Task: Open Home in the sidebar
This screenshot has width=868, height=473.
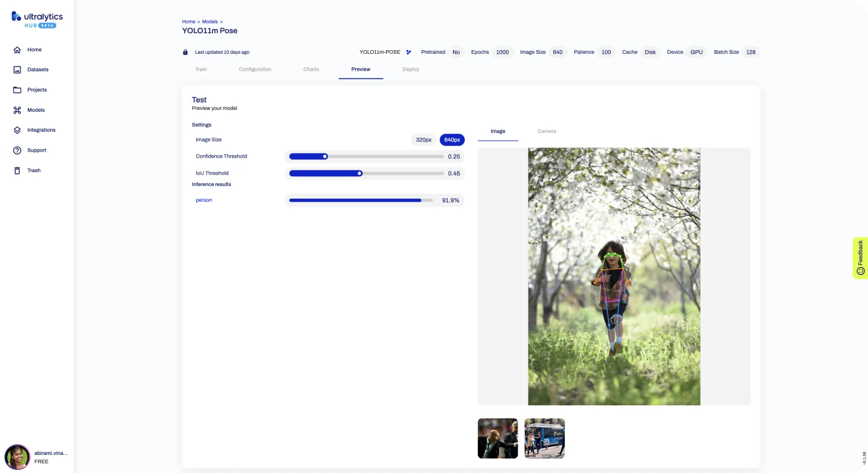Action: [x=34, y=50]
